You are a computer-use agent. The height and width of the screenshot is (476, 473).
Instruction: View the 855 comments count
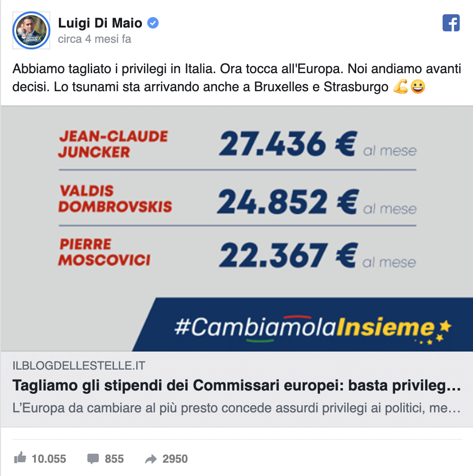[114, 459]
